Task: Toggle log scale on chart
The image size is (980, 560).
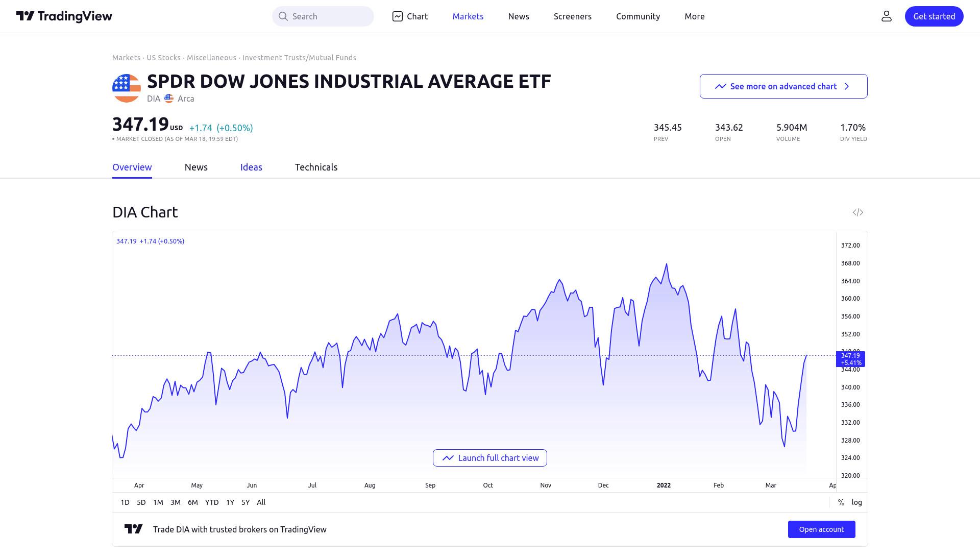Action: pos(856,502)
